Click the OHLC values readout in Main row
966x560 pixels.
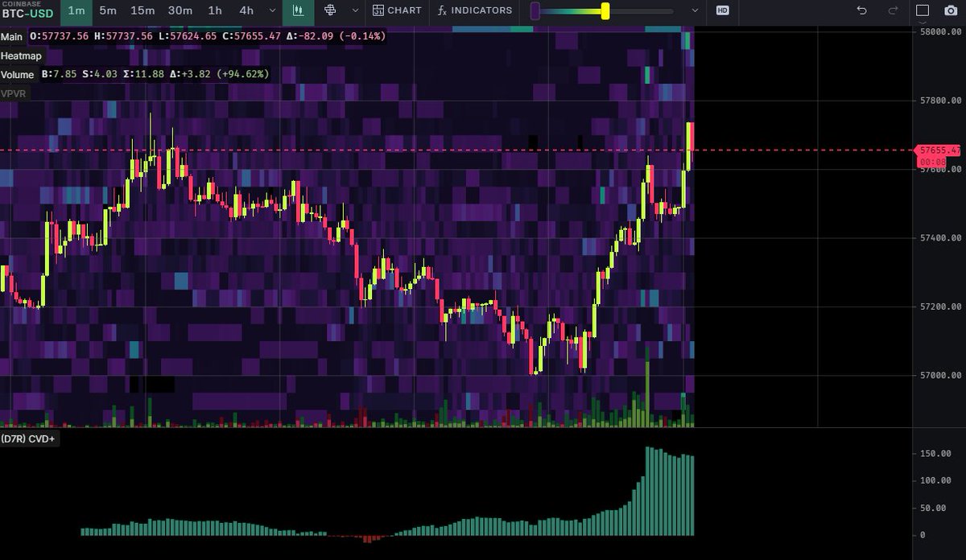tap(207, 37)
